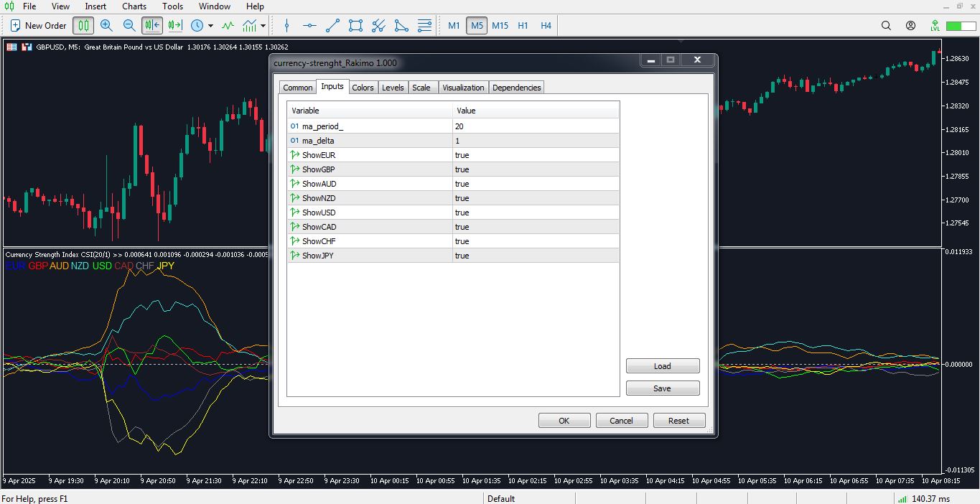Screen dimensions: 980x504
Task: Toggle the candlestick chart mode
Action: [83, 26]
